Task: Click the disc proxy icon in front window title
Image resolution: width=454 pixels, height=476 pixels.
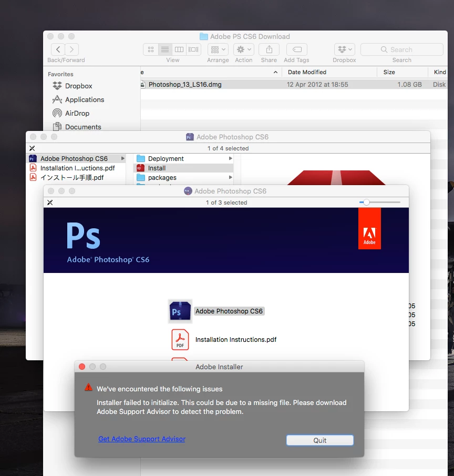Action: tap(188, 191)
